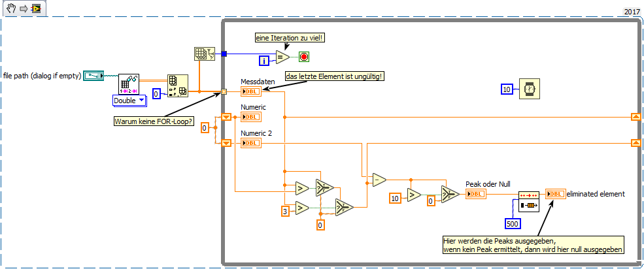Click the auto-indexing tunnel before Messdaten
The height and width of the screenshot is (269, 644).
pos(224,91)
